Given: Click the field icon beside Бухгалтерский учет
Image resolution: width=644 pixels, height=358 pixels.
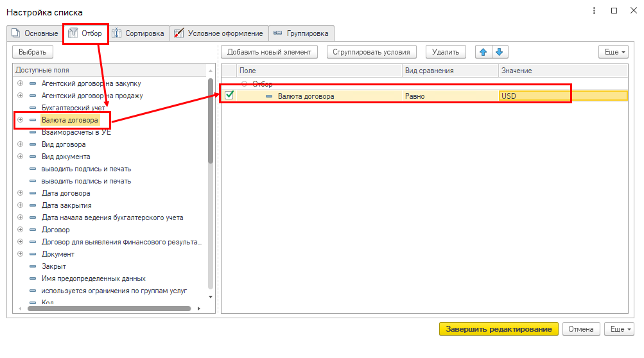Looking at the screenshot, I should click(33, 108).
